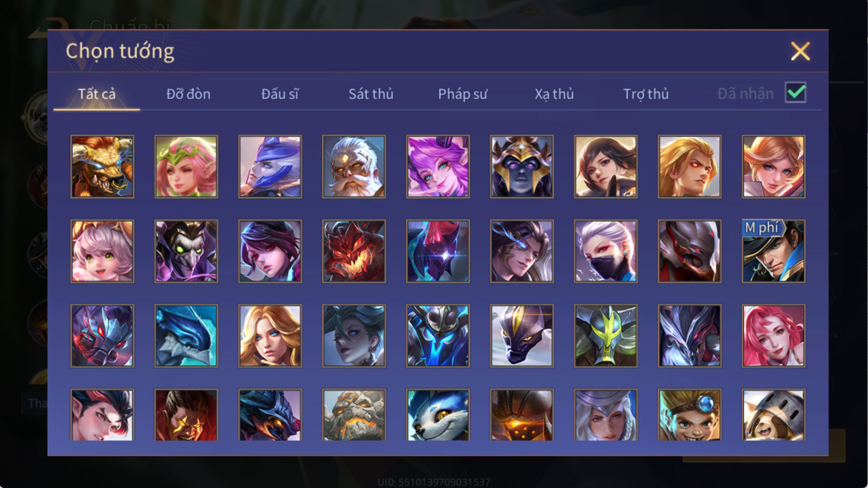Choose the purple-haired girl hero

[x=438, y=166]
